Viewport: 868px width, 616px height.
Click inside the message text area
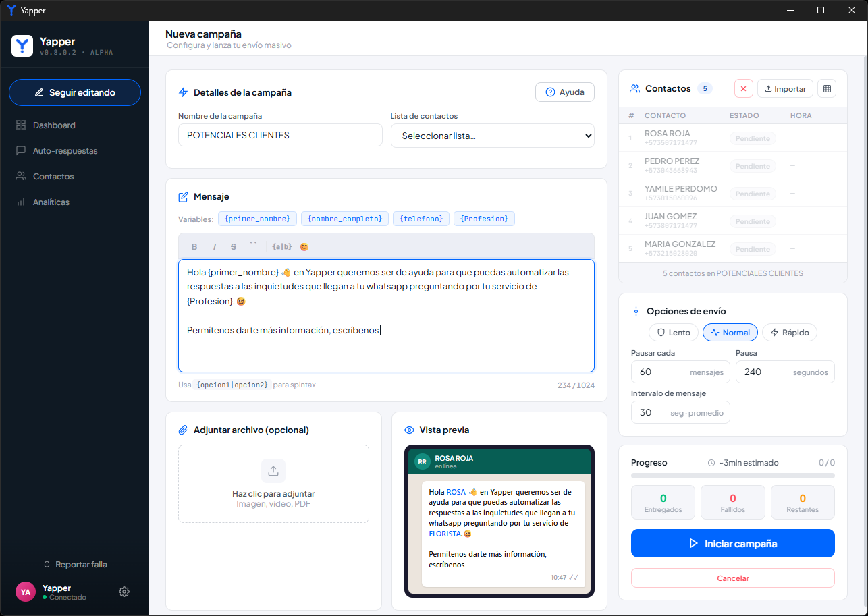pyautogui.click(x=386, y=316)
